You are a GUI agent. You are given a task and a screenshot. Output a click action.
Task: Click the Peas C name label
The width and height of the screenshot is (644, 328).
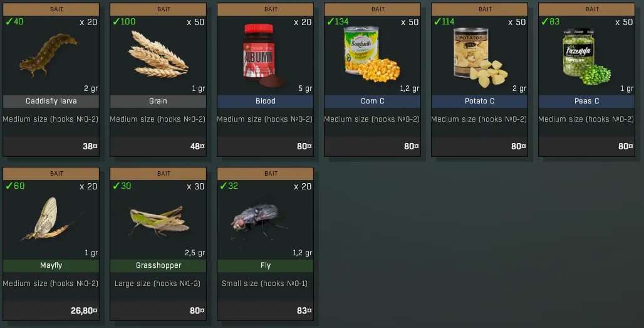586,101
